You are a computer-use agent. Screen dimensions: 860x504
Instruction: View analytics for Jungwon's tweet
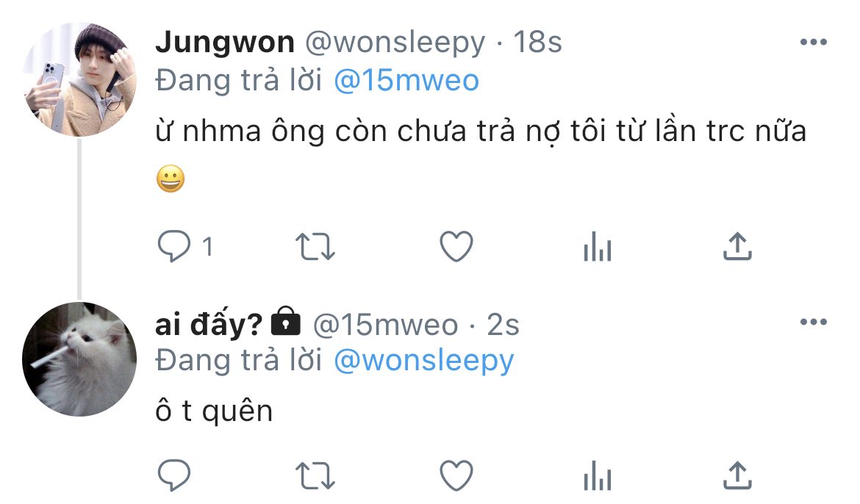pos(598,245)
